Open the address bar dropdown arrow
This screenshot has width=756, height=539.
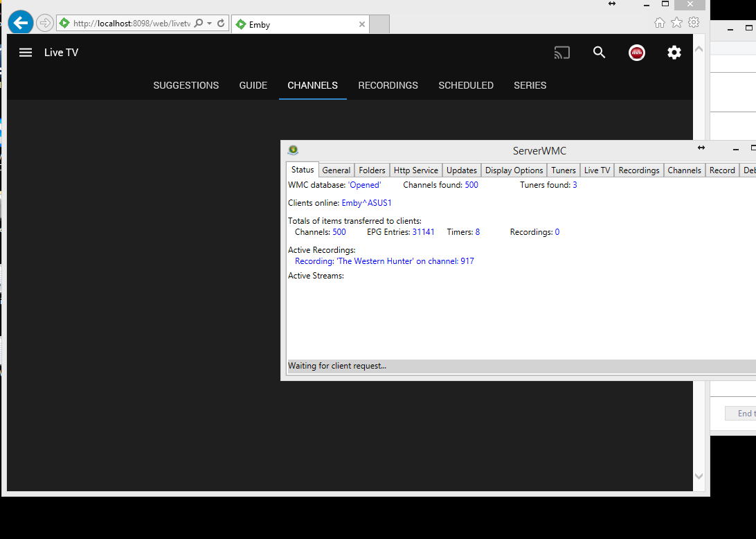209,23
